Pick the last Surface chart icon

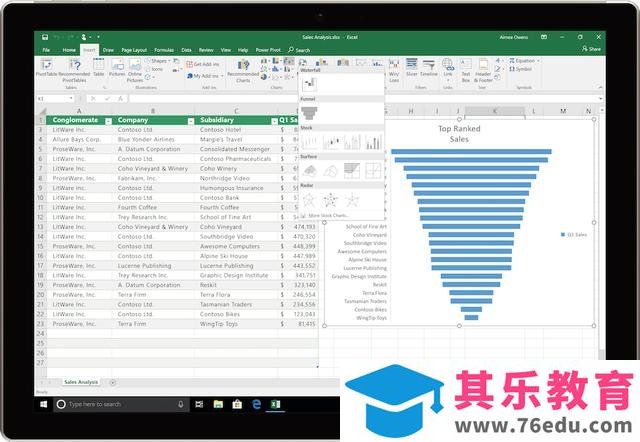[x=373, y=171]
